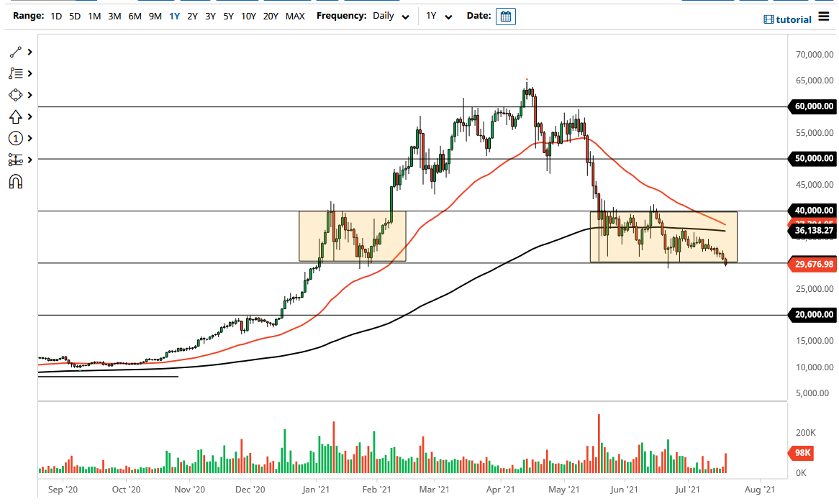Select the shape drawing tool
This screenshot has width=839, height=504.
[x=16, y=95]
